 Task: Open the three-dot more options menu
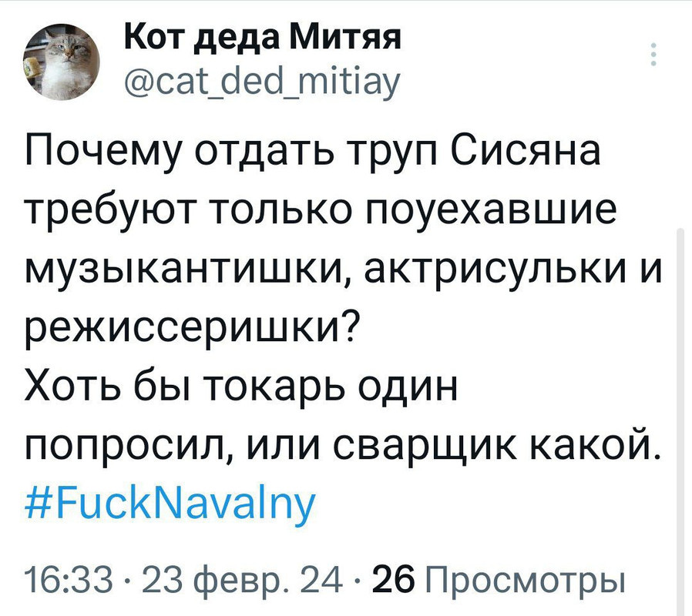click(654, 55)
